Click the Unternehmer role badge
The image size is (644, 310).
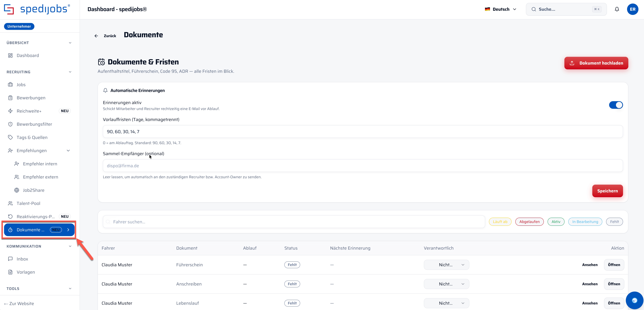(19, 26)
